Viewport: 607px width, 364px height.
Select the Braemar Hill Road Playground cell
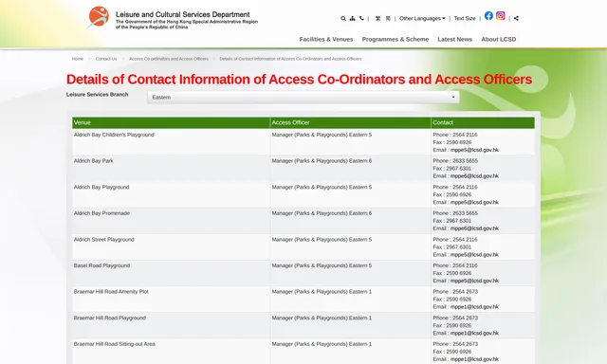click(x=171, y=325)
